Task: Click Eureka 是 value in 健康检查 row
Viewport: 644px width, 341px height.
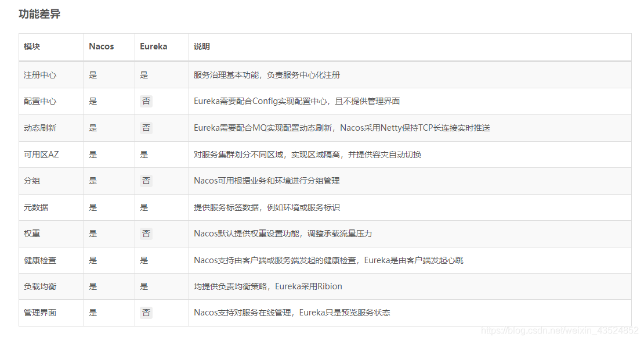Action: (144, 260)
